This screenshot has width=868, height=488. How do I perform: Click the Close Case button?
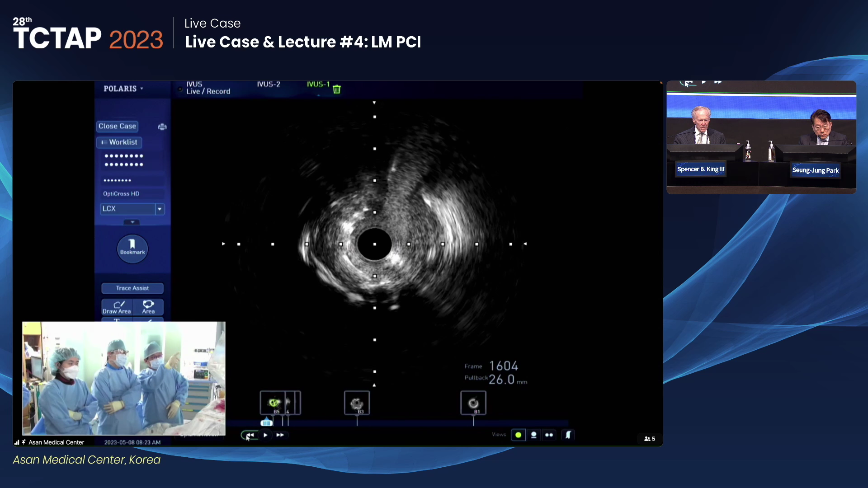(x=117, y=126)
